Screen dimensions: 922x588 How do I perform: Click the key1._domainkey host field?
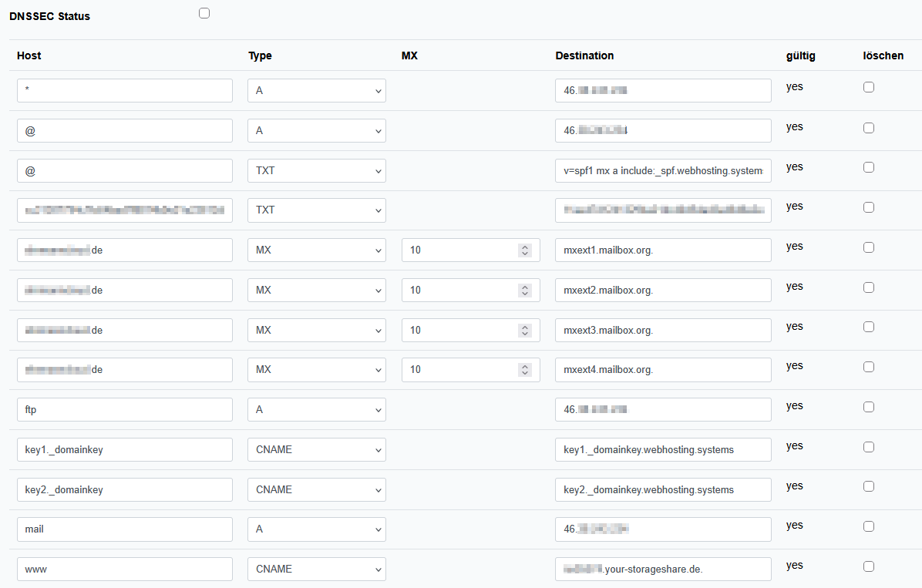coord(125,449)
